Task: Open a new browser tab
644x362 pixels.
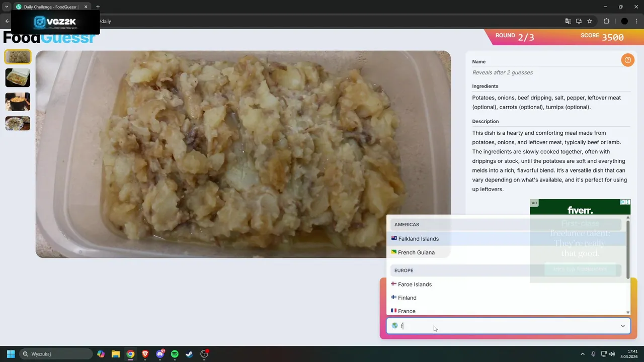Action: (x=98, y=7)
